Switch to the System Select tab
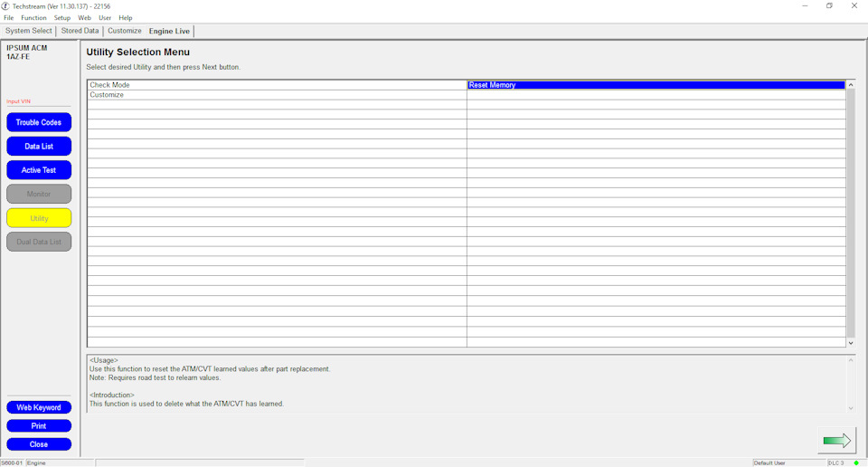 point(29,31)
